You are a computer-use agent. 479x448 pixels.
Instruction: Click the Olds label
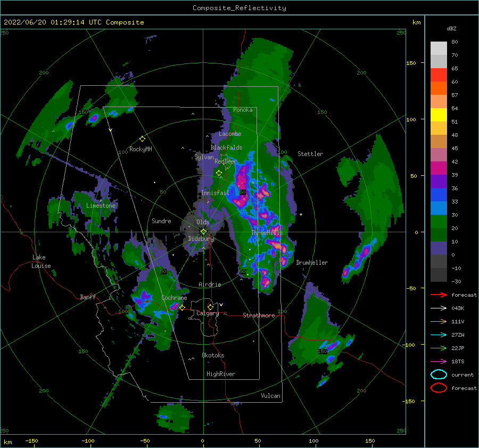(x=203, y=222)
